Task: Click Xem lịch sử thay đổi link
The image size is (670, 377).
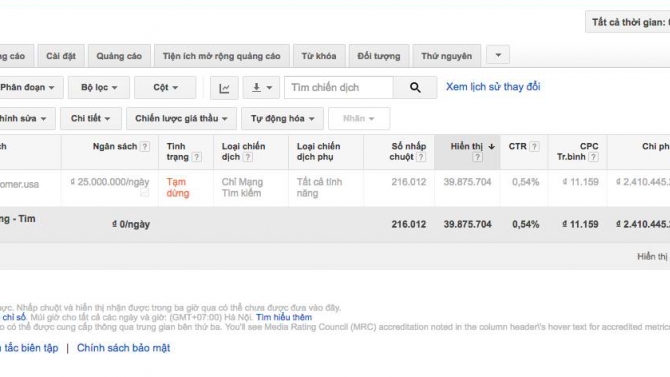Action: (x=493, y=87)
